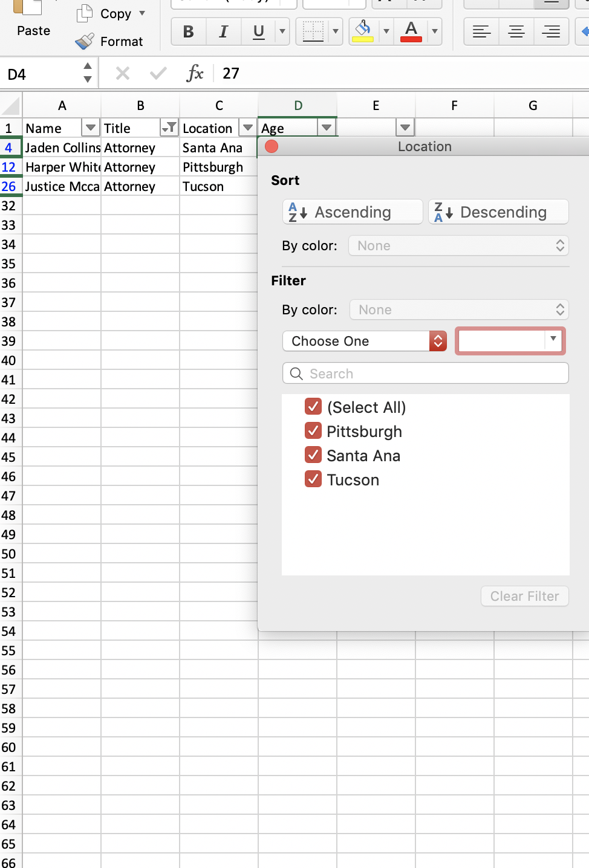Click the center alignment icon

coord(516,31)
